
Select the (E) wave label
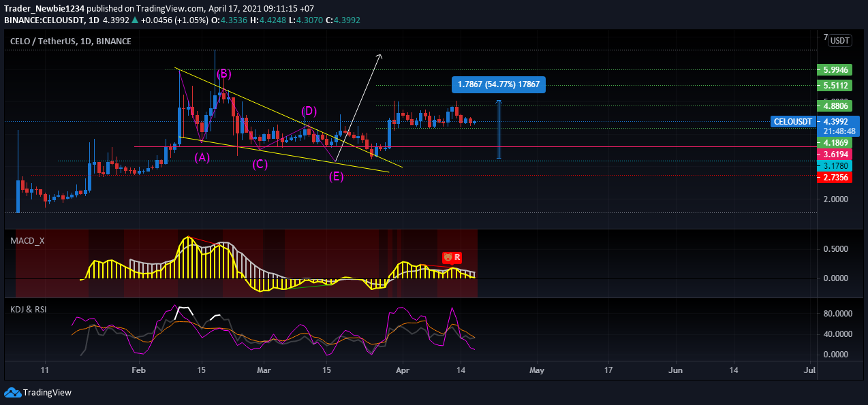[x=336, y=177]
